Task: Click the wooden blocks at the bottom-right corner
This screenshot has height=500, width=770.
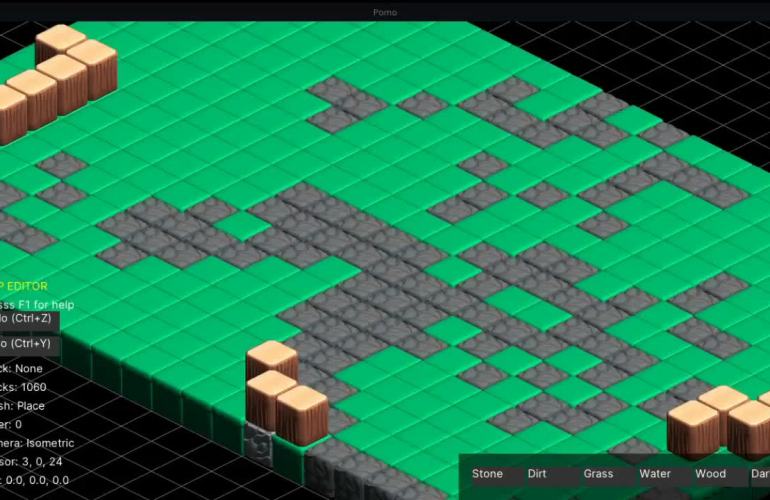Action: [x=722, y=420]
